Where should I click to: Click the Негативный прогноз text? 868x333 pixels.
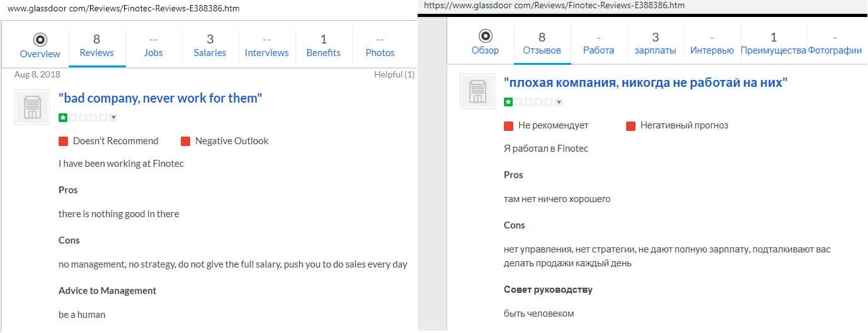(x=684, y=125)
